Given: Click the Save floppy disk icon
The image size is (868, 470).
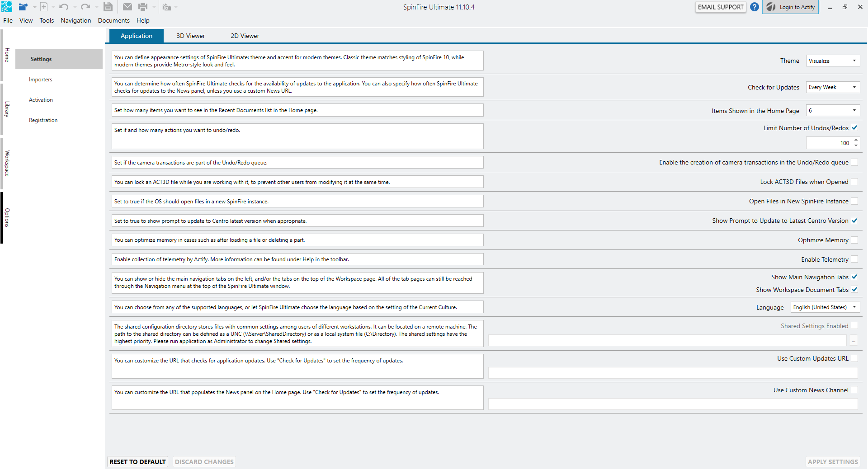Looking at the screenshot, I should pos(108,7).
